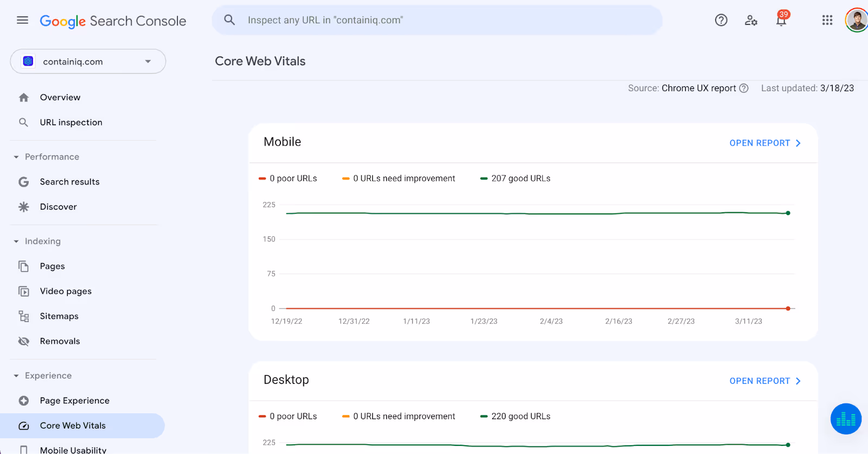Viewport: 868px width, 454px height.
Task: Open notifications bell with 39 badge
Action: (782, 19)
